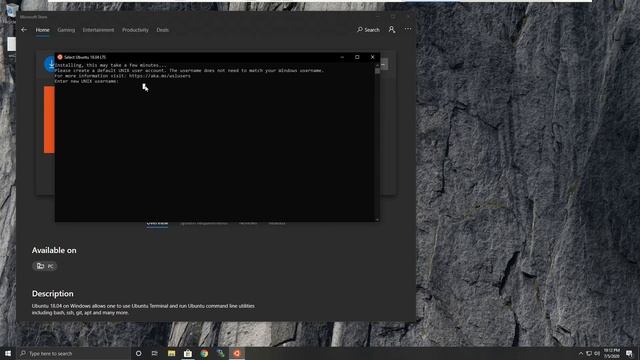The height and width of the screenshot is (360, 640).
Task: Open the Store three-dots more menu
Action: [x=408, y=29]
